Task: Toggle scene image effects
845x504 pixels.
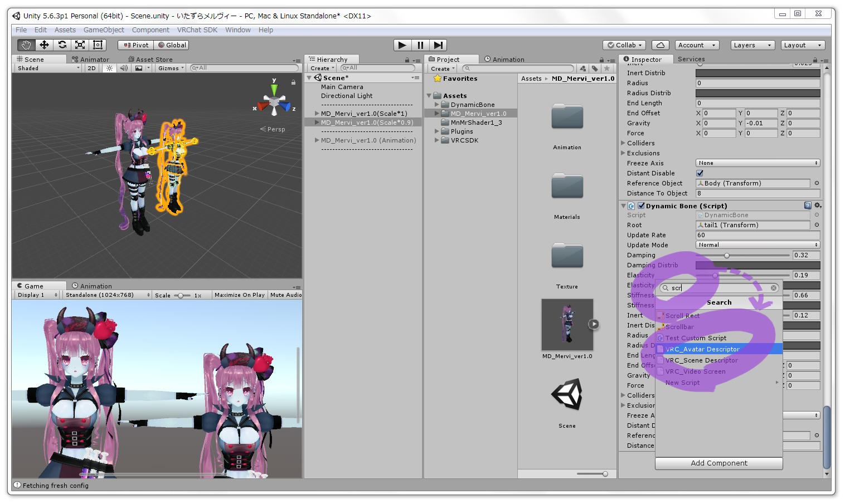Action: (139, 68)
